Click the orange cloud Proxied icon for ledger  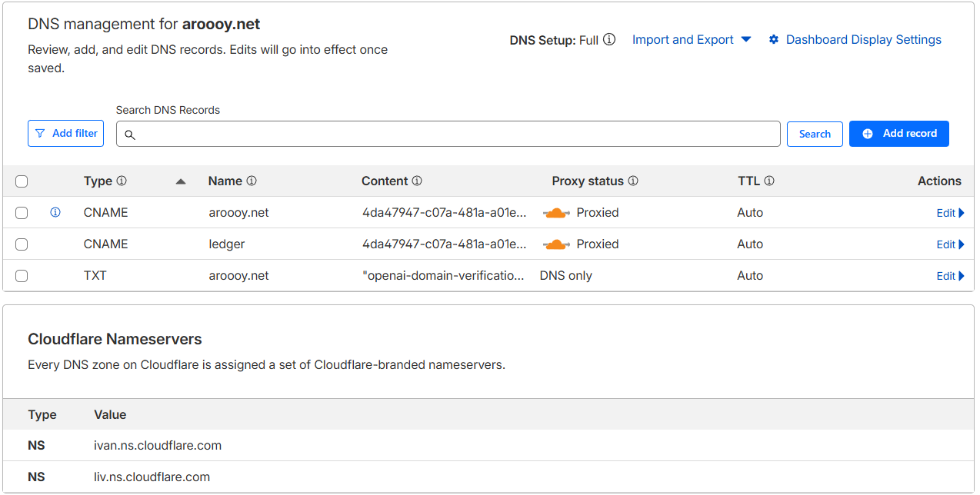(556, 244)
